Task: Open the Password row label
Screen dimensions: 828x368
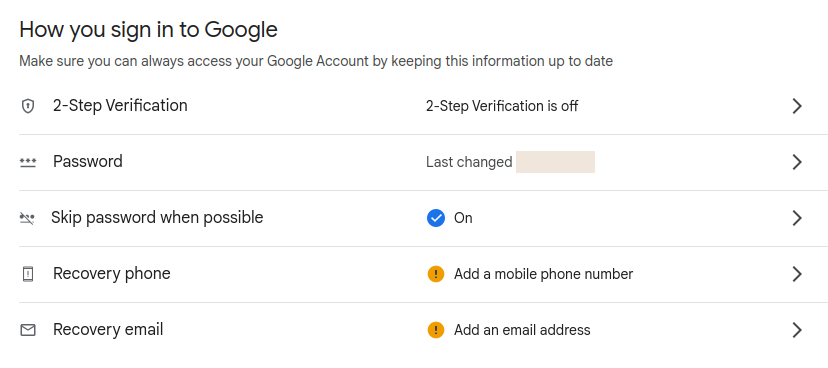Action: 88,161
